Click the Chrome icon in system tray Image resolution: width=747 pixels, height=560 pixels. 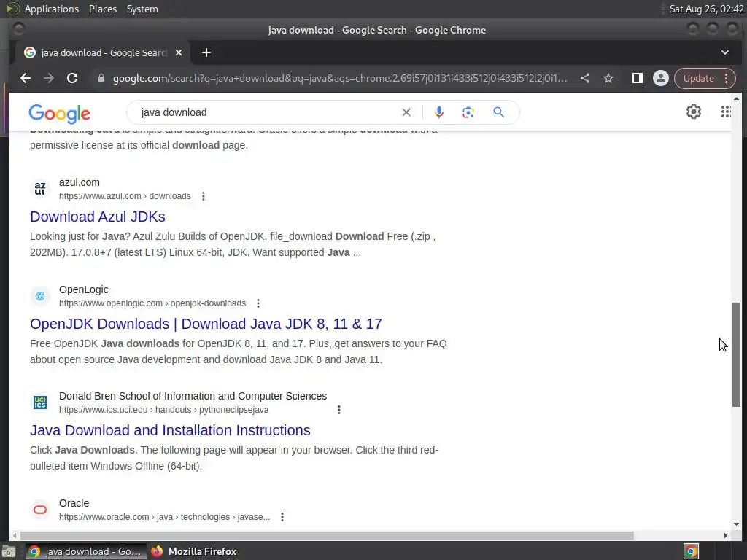692,551
